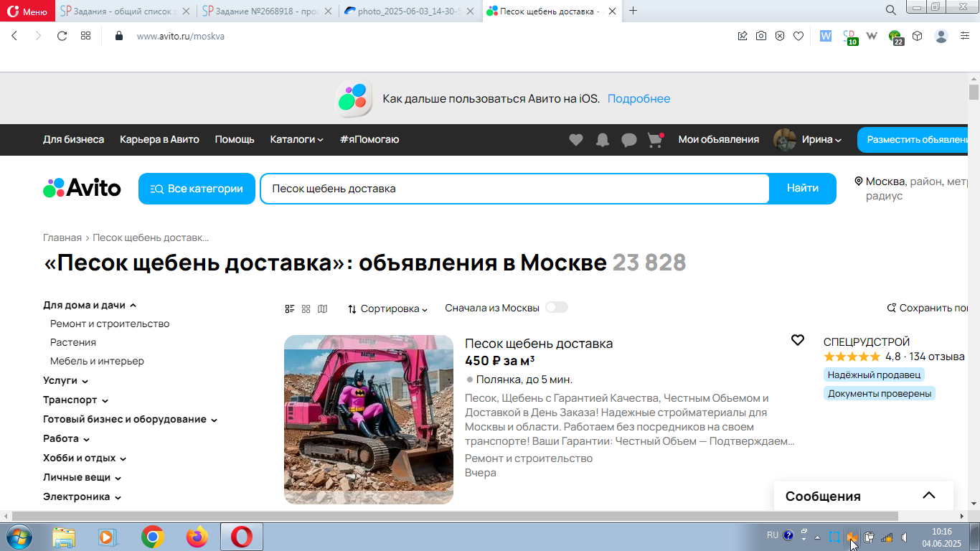The image size is (980, 551).
Task: Open Opera tab search magnifier
Action: [x=890, y=10]
